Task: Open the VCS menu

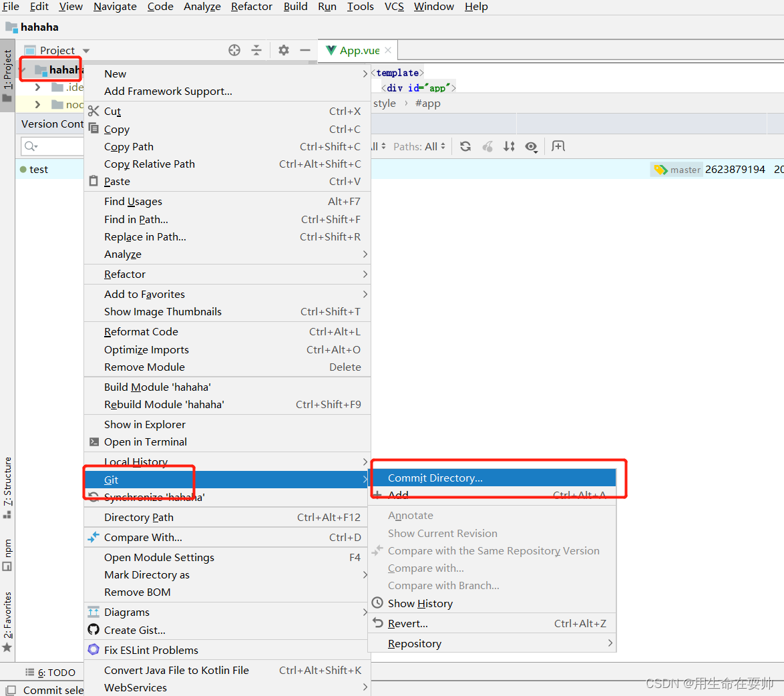Action: 394,7
